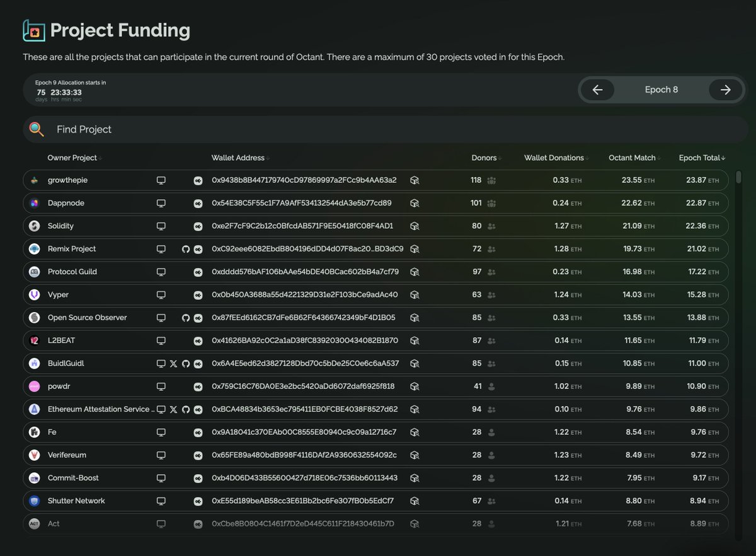The width and height of the screenshot is (756, 556).
Task: Click the Project Funding logo icon
Action: click(34, 30)
